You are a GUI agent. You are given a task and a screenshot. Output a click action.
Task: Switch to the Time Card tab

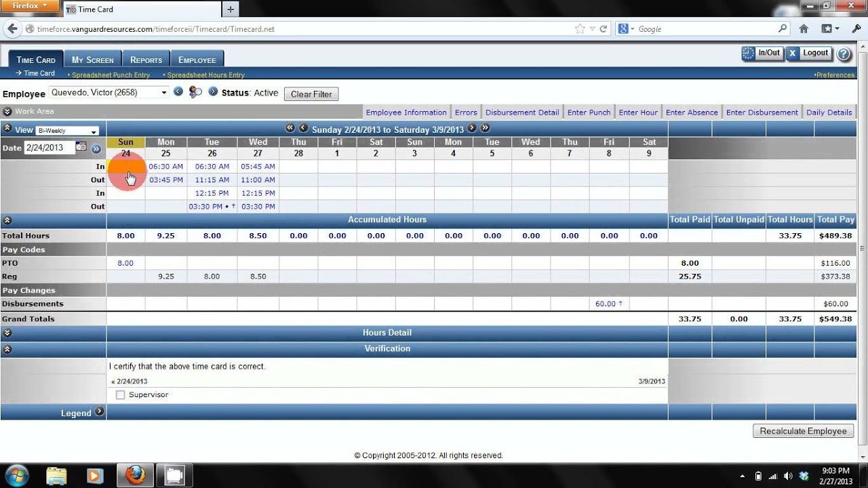click(36, 60)
